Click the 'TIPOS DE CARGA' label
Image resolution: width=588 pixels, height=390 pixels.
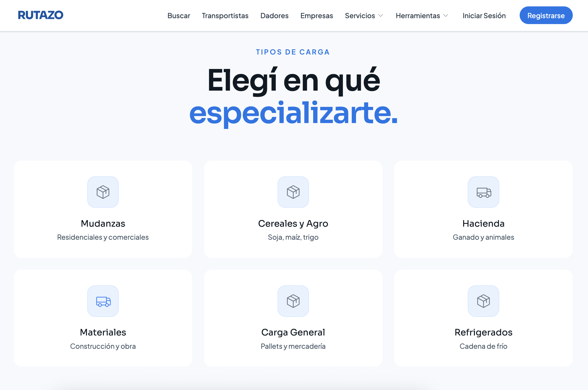tap(293, 52)
